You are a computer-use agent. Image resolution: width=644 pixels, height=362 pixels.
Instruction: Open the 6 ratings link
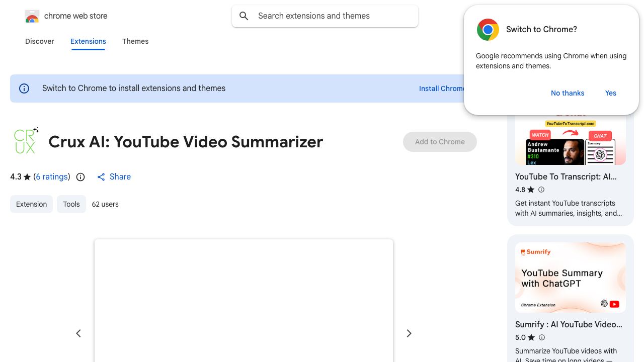pos(52,177)
